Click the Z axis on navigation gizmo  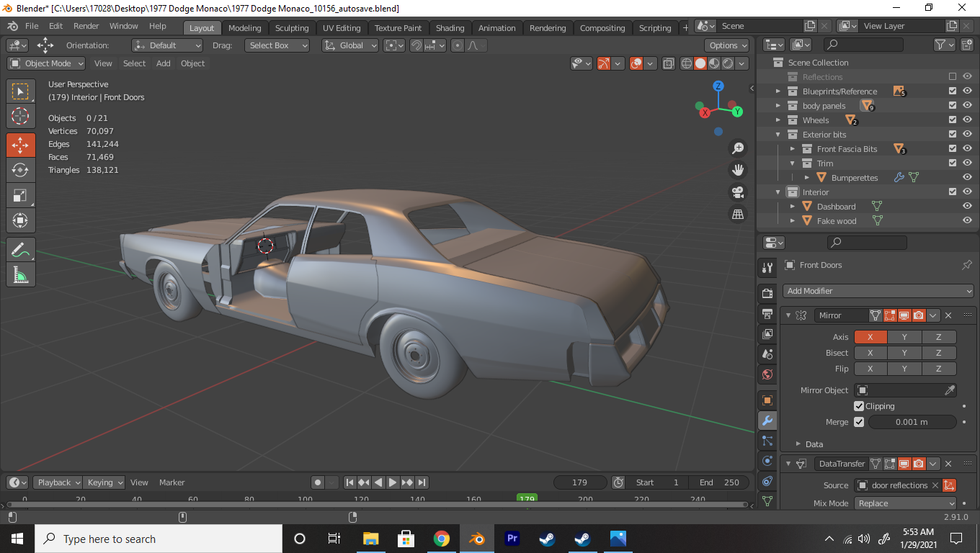tap(718, 86)
